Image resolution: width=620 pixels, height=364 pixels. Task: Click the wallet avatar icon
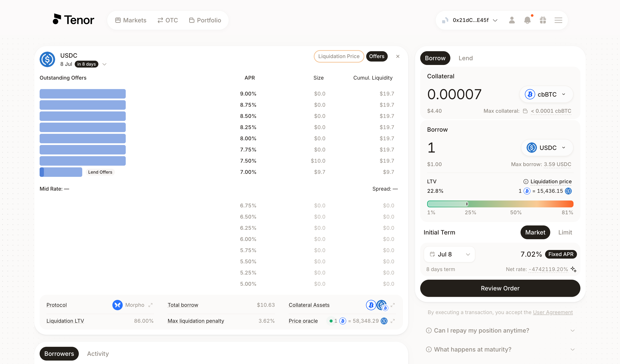click(x=445, y=20)
